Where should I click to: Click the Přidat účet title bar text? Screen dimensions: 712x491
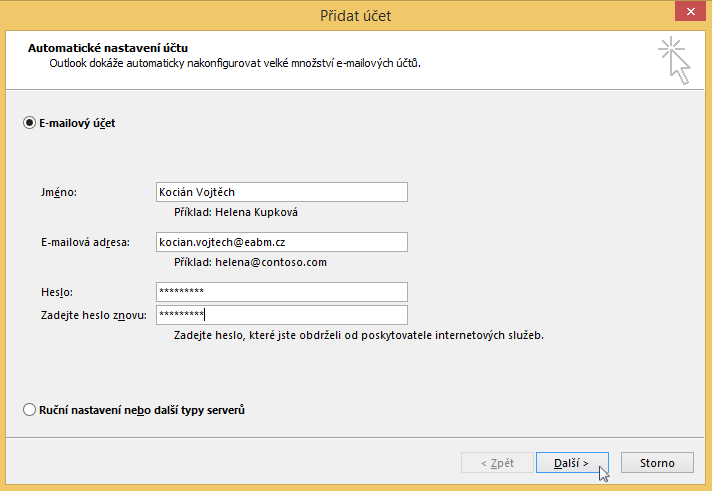356,15
